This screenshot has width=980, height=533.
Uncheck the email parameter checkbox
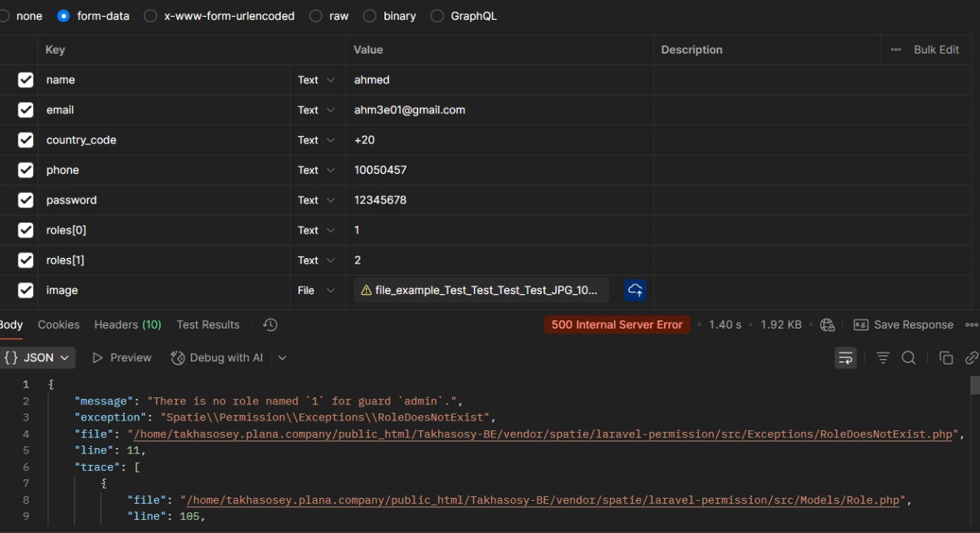[x=25, y=110]
